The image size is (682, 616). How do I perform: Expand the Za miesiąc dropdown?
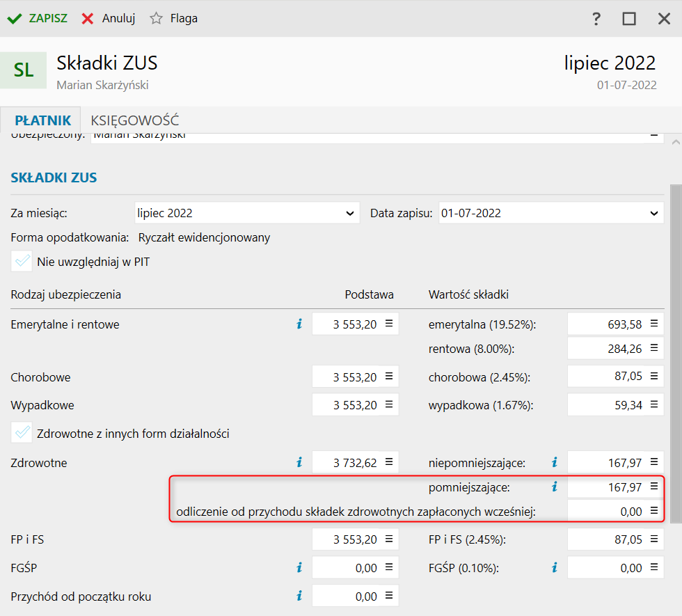[350, 213]
